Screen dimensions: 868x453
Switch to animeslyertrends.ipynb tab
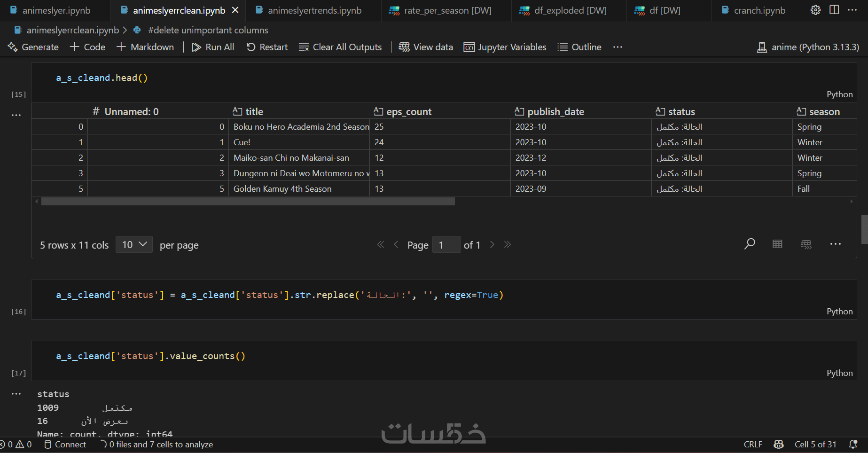(314, 10)
